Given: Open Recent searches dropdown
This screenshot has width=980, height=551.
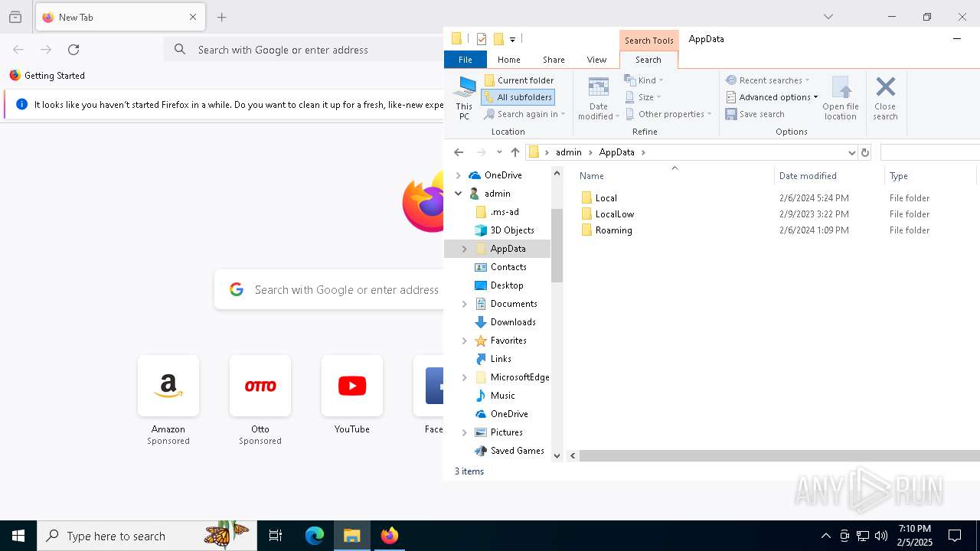Looking at the screenshot, I should coord(767,80).
